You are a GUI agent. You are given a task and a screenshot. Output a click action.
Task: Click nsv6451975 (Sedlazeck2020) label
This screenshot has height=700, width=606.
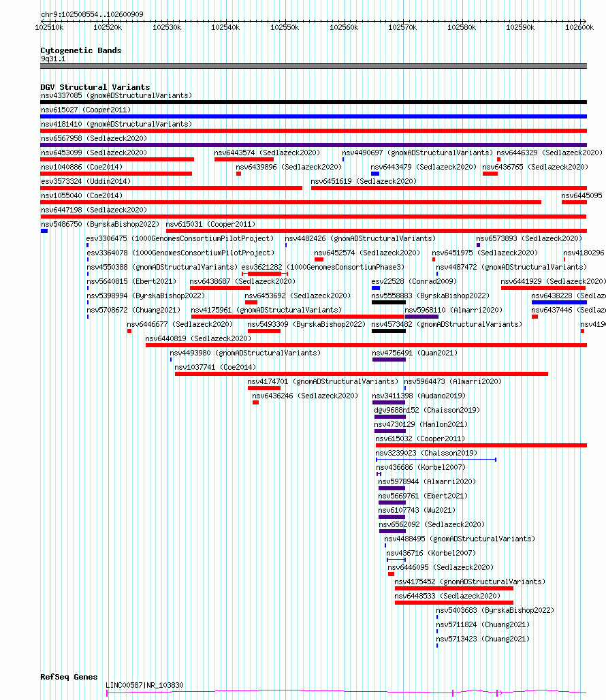pyautogui.click(x=485, y=253)
